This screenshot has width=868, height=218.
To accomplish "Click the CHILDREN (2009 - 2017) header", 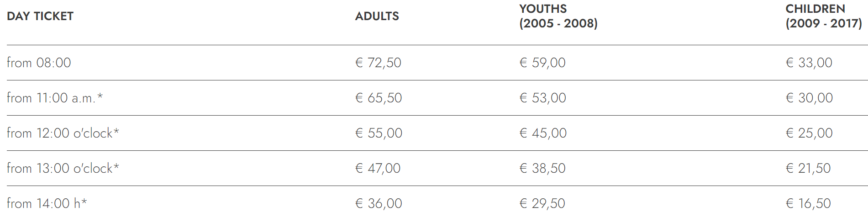I will click(823, 16).
